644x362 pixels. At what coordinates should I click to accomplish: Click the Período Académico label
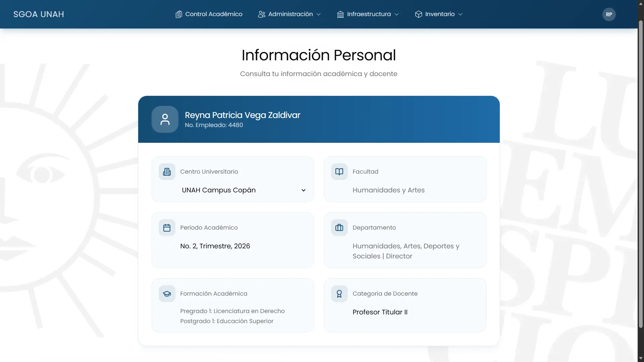209,228
